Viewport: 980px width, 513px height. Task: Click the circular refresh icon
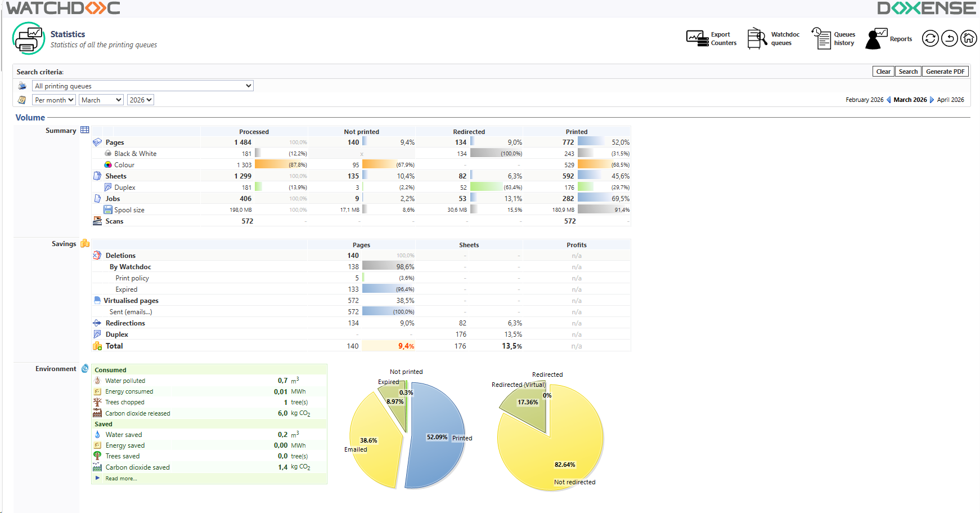(930, 38)
